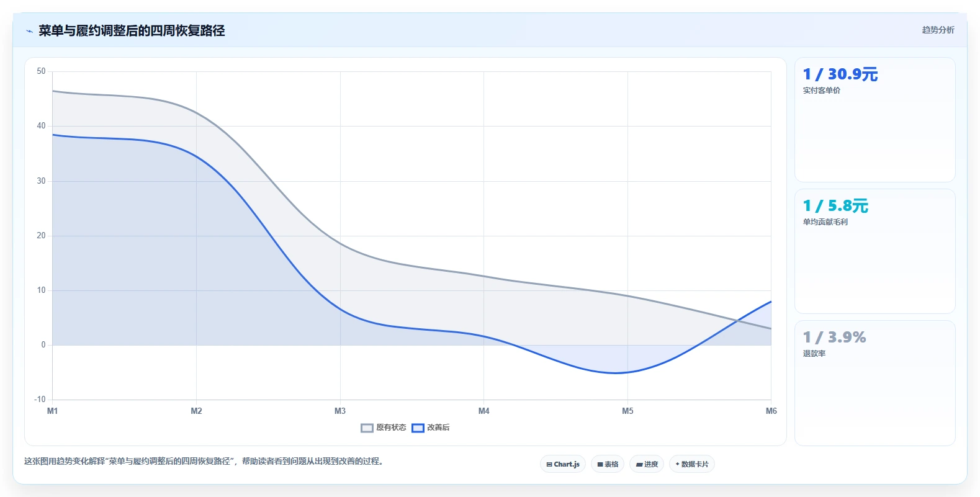The height and width of the screenshot is (497, 980).
Task: Click the icon inside the 数据卡片 tag
Action: point(678,464)
